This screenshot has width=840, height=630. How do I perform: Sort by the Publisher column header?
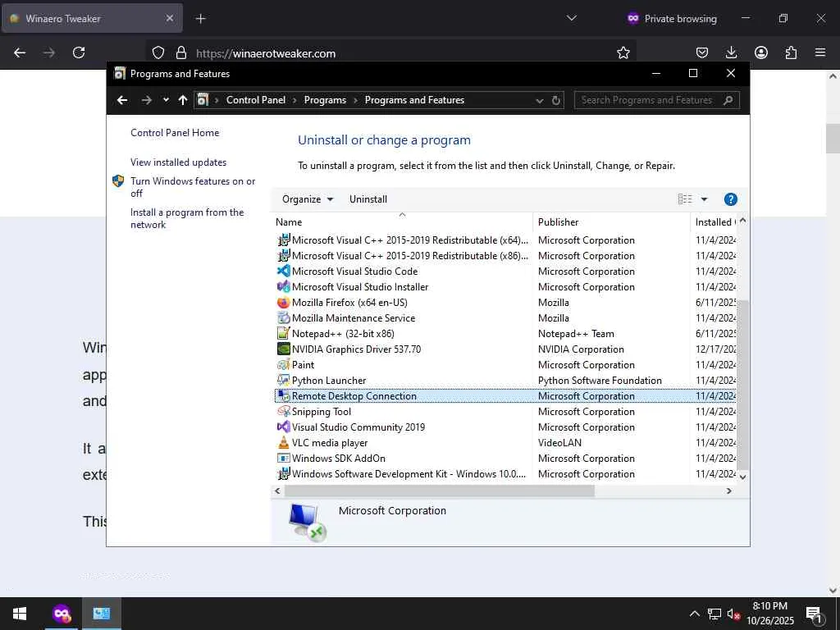click(x=611, y=221)
